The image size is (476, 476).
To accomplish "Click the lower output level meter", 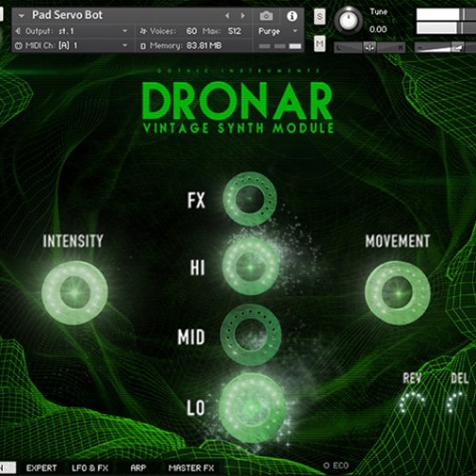I will point(446,28).
